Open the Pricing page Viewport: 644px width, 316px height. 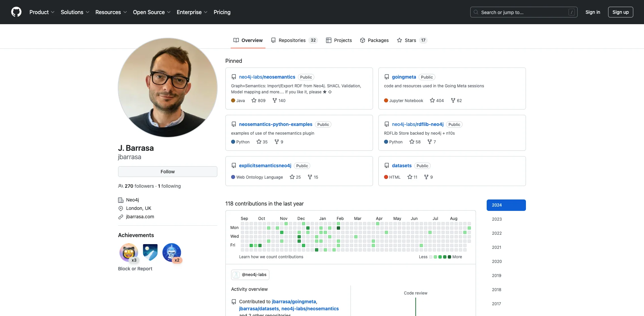[222, 12]
